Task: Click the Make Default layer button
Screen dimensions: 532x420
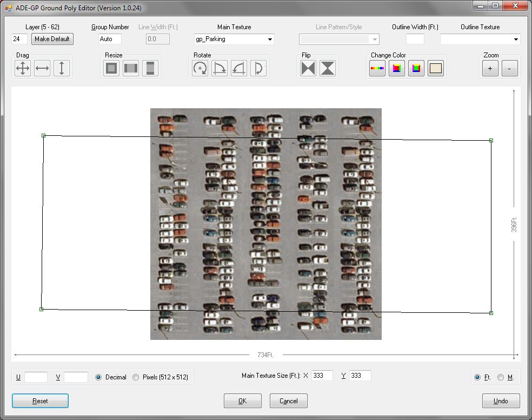Action: pos(52,39)
